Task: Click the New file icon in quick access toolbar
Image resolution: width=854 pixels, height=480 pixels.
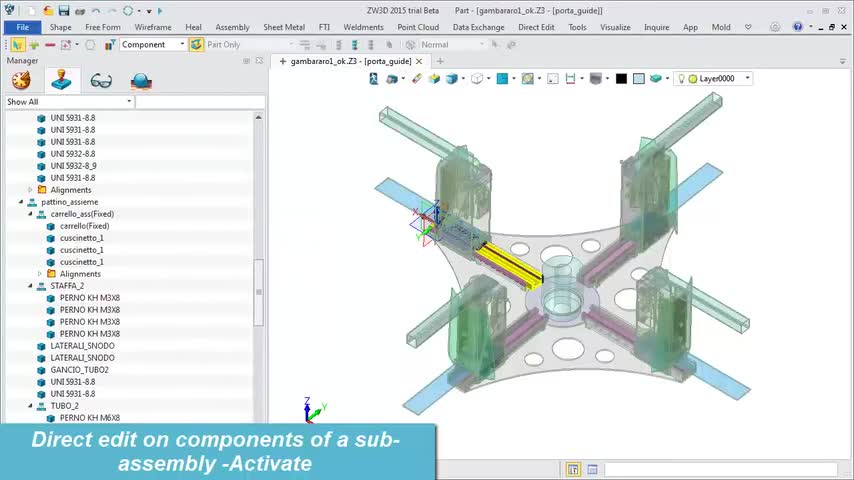Action: coord(32,11)
